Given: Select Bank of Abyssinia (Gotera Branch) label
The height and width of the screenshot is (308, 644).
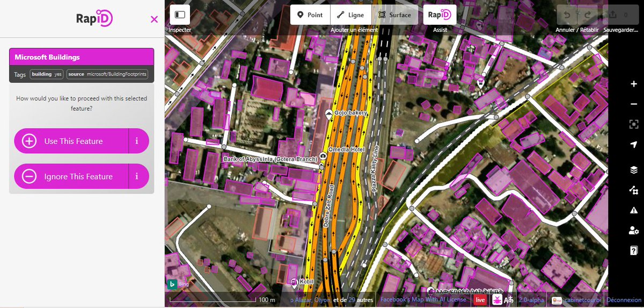Looking at the screenshot, I should [x=270, y=159].
